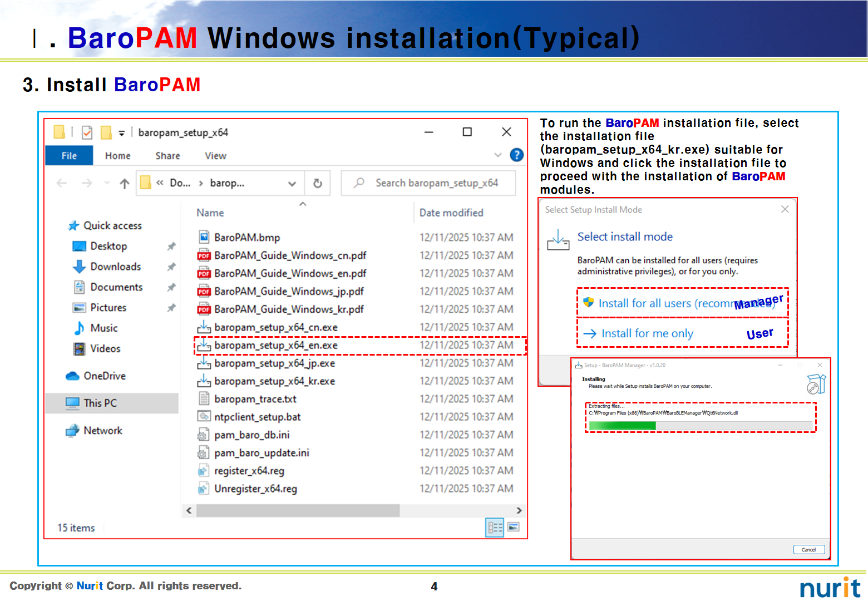This screenshot has height=601, width=868.
Task: Select baropam_trace.txt text file icon
Action: (204, 399)
